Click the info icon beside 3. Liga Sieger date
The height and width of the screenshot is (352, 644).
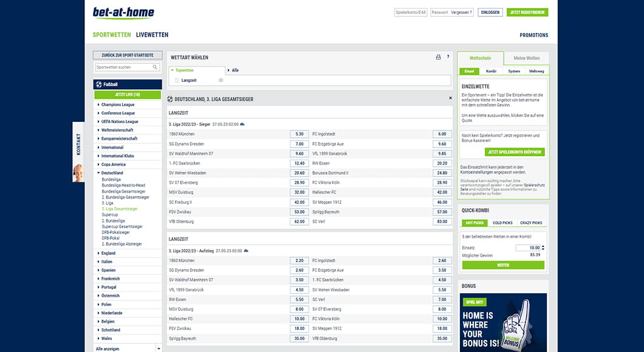point(242,124)
